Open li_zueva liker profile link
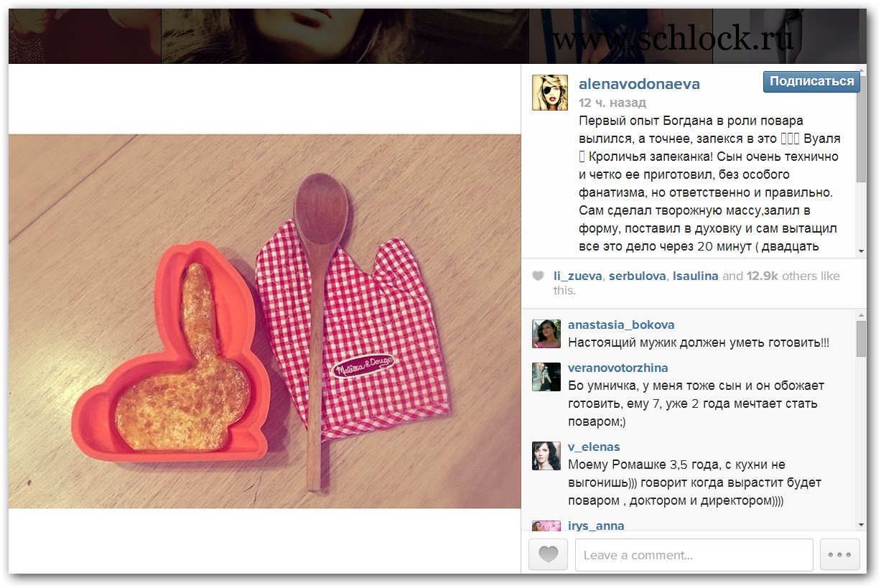Viewport: 881px width, 588px height. click(578, 276)
